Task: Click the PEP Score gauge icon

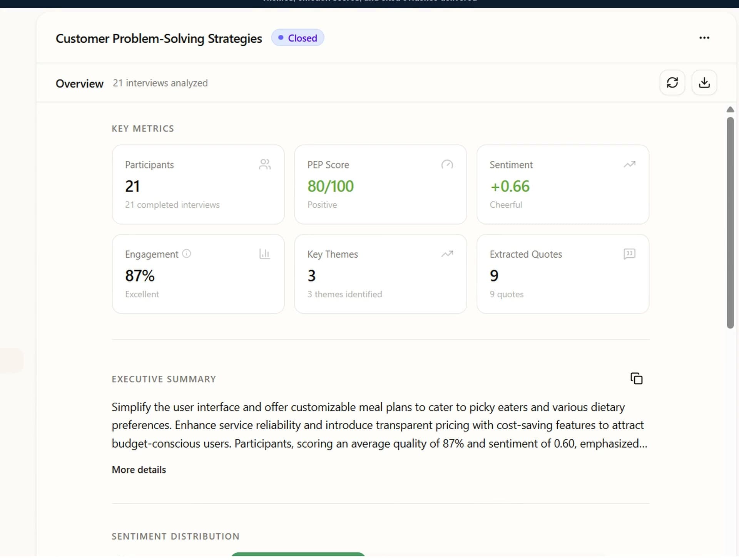Action: coord(447,164)
